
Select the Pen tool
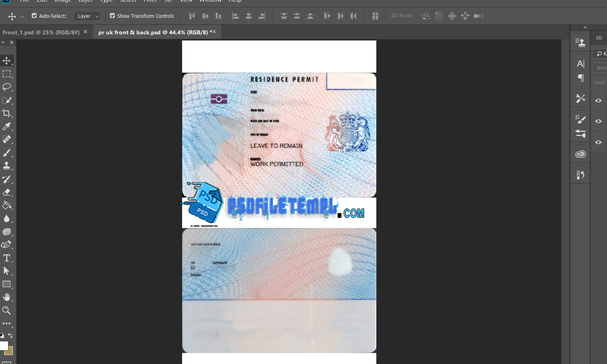[7, 245]
